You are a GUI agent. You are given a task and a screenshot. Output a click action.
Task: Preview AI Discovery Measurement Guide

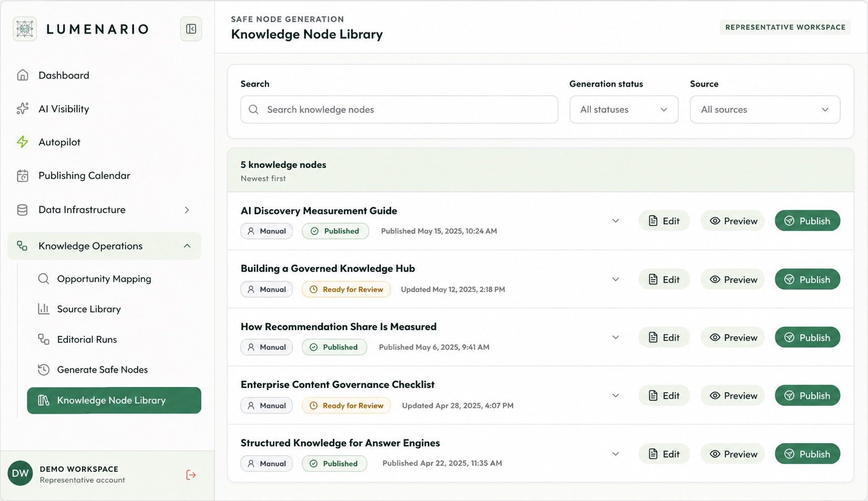click(x=733, y=221)
